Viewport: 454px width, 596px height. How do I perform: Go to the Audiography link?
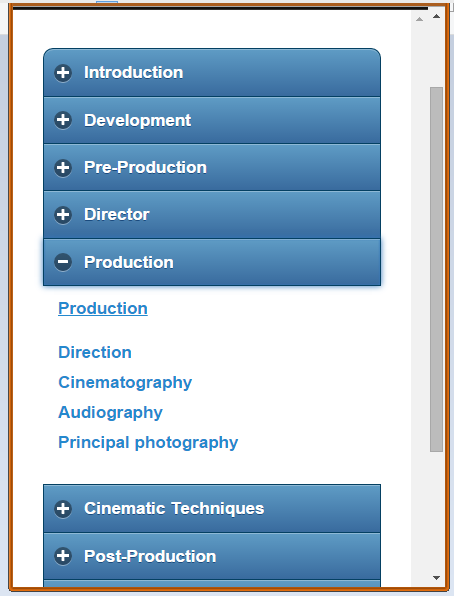coord(110,413)
